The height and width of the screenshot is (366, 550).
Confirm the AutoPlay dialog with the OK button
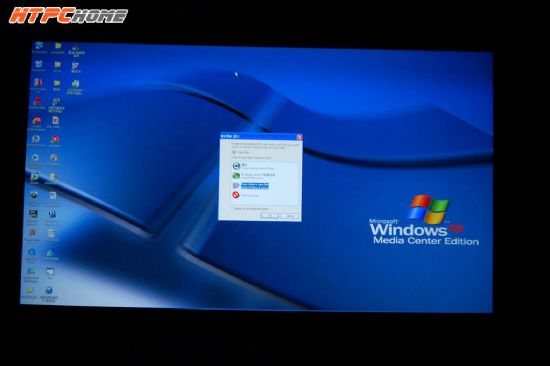click(270, 216)
